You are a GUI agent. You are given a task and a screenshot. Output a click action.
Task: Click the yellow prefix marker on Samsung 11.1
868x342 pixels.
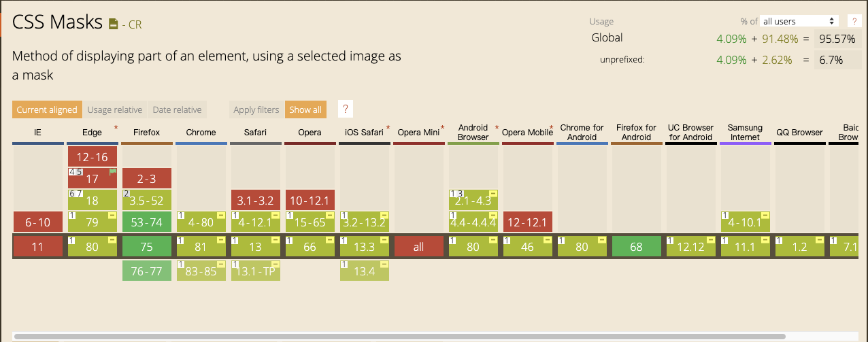766,241
